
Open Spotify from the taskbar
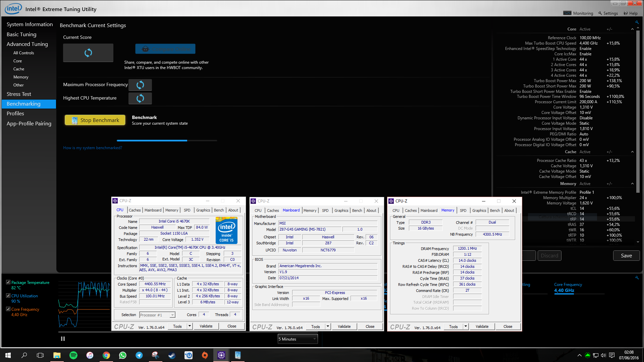(x=73, y=355)
